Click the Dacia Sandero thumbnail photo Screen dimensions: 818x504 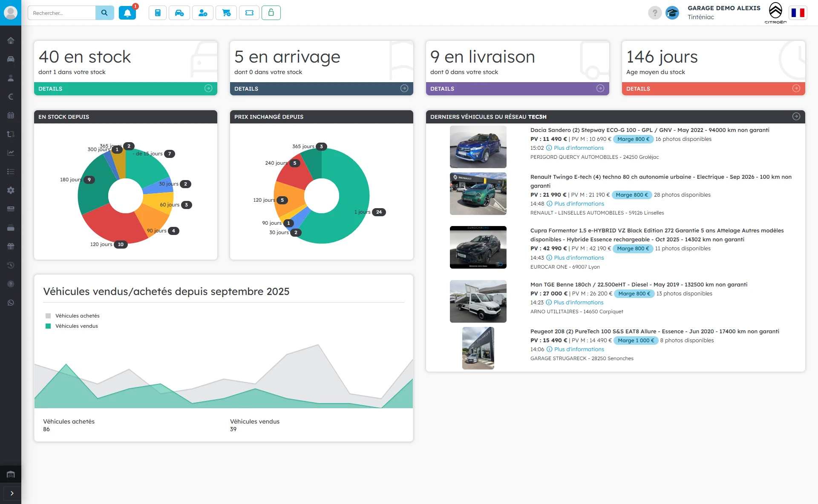478,147
